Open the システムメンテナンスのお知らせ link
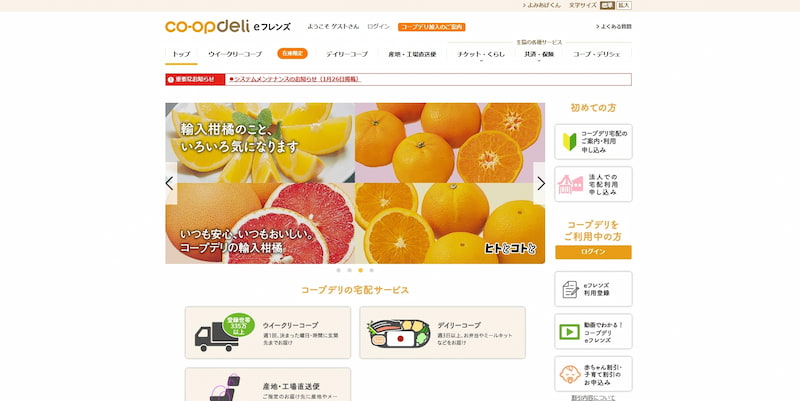The width and height of the screenshot is (800, 401). pyautogui.click(x=295, y=80)
